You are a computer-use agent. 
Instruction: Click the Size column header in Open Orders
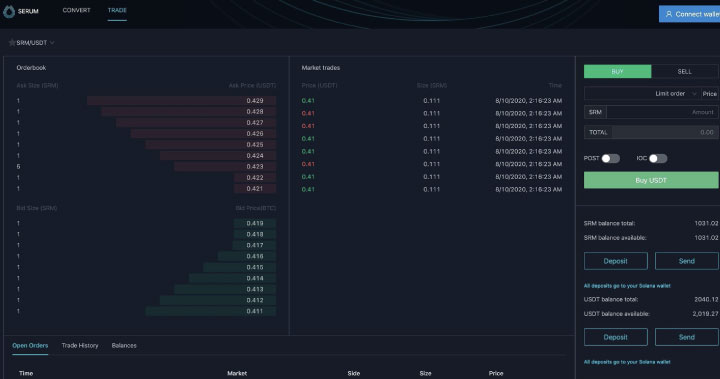coord(425,373)
